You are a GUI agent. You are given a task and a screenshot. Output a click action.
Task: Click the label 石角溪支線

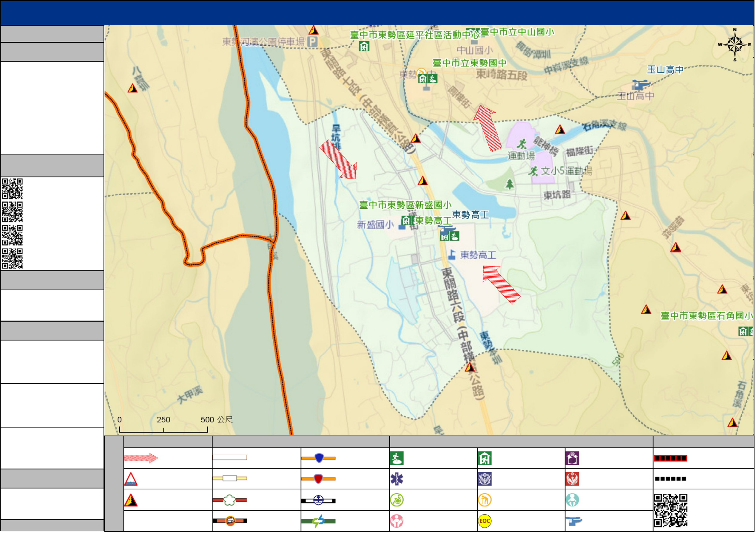(x=604, y=125)
